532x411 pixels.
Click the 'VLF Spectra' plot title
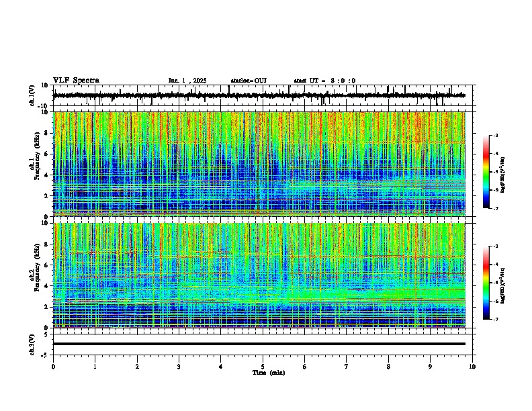point(76,81)
